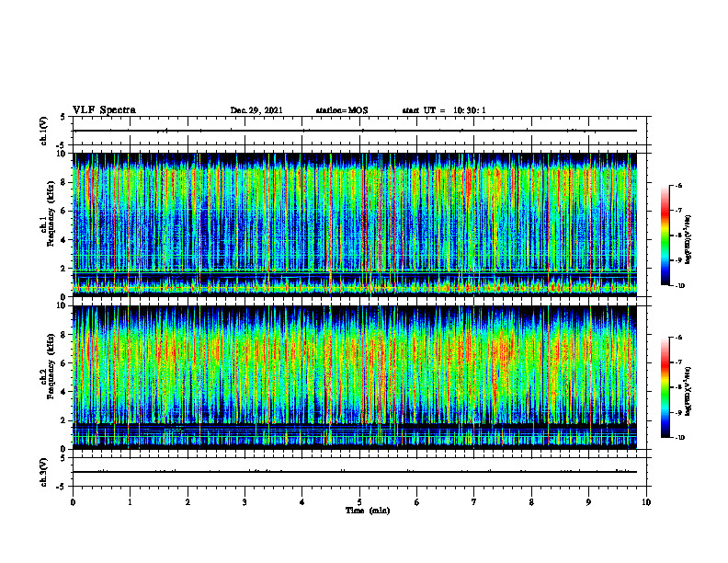
Task: Click the "-10" label on ch.1 color bar
Action: [679, 286]
